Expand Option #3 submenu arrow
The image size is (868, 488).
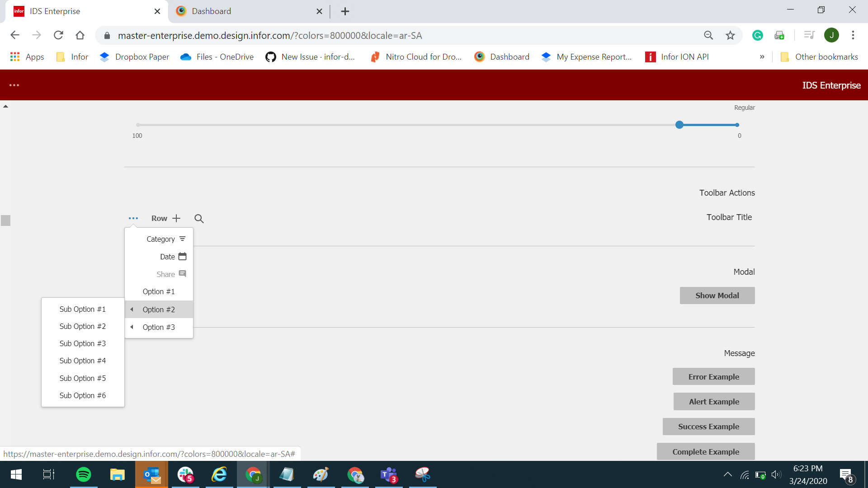point(132,327)
